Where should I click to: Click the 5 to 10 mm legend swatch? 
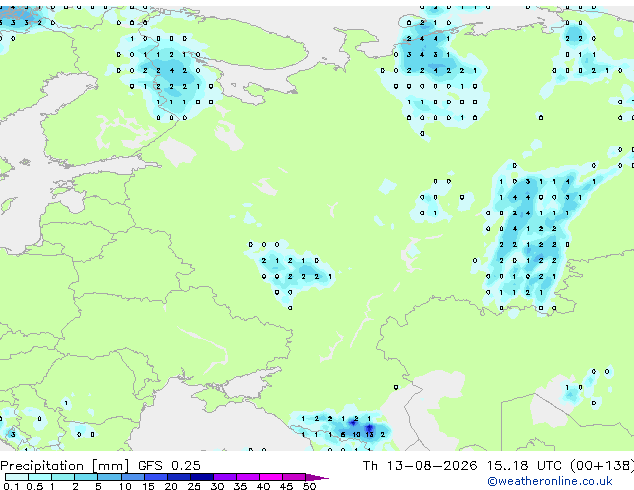109,477
